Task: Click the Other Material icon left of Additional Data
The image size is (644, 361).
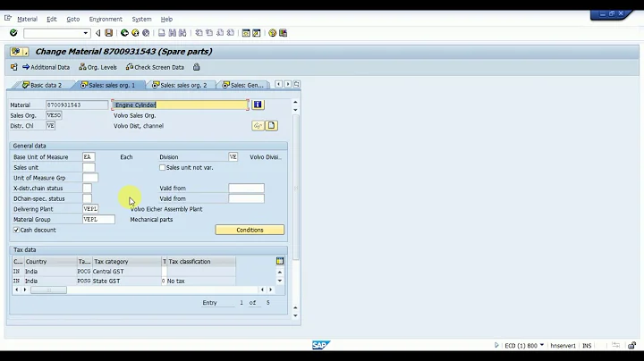Action: click(14, 67)
